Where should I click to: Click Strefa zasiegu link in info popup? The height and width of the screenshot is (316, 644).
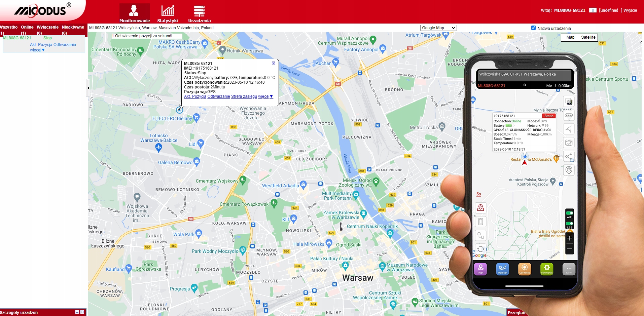(x=244, y=96)
